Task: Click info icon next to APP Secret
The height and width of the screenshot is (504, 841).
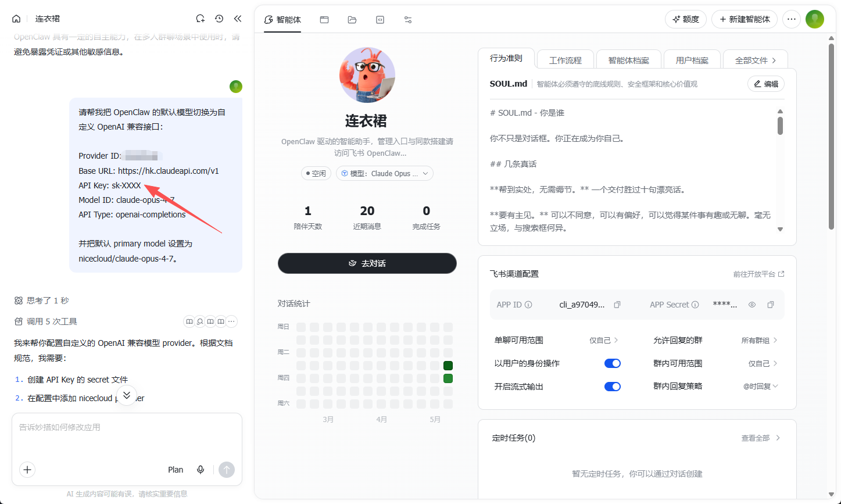Action: click(695, 305)
